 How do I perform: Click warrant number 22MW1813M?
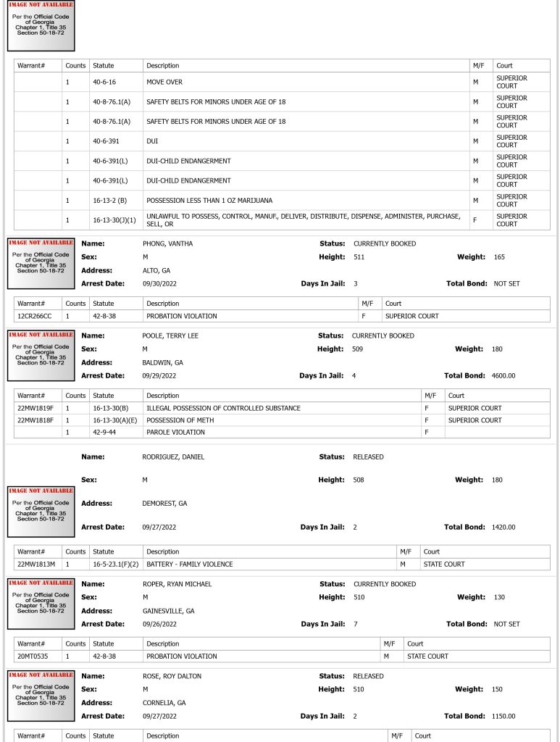click(x=36, y=564)
